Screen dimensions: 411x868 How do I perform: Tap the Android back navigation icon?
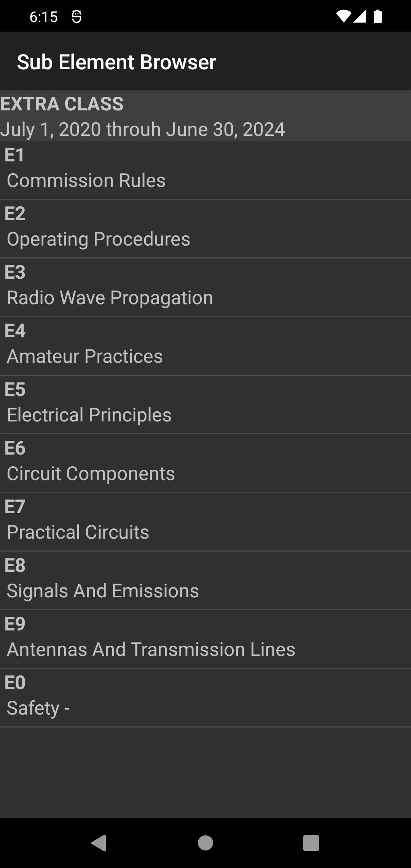(99, 843)
